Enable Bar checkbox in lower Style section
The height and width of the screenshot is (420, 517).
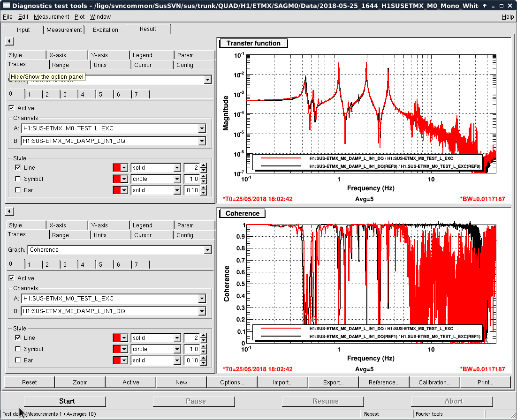18,360
